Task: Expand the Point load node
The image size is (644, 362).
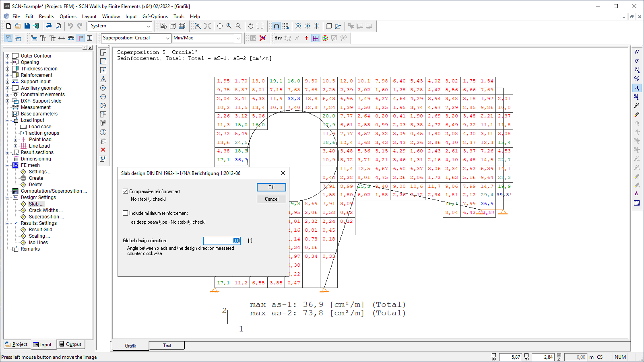Action: coord(15,140)
